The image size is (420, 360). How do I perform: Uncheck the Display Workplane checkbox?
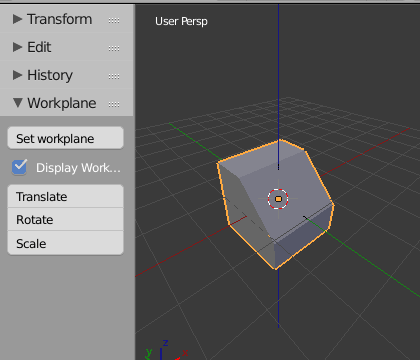19,167
